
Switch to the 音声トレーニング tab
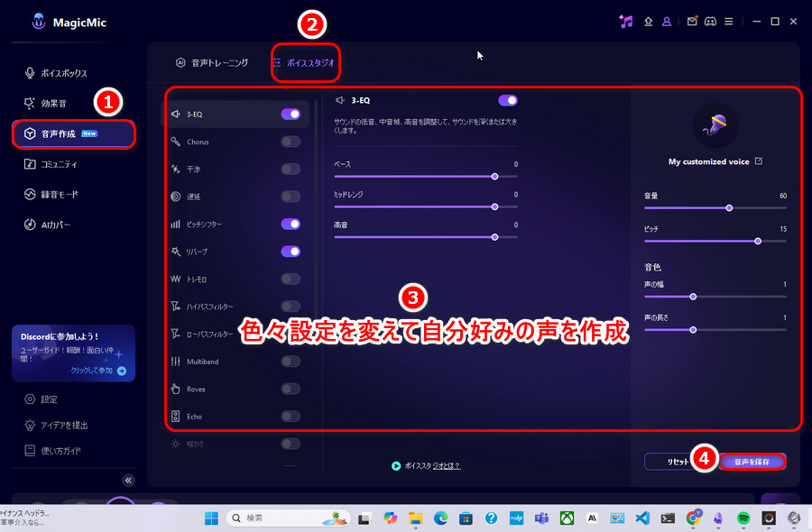tap(212, 63)
